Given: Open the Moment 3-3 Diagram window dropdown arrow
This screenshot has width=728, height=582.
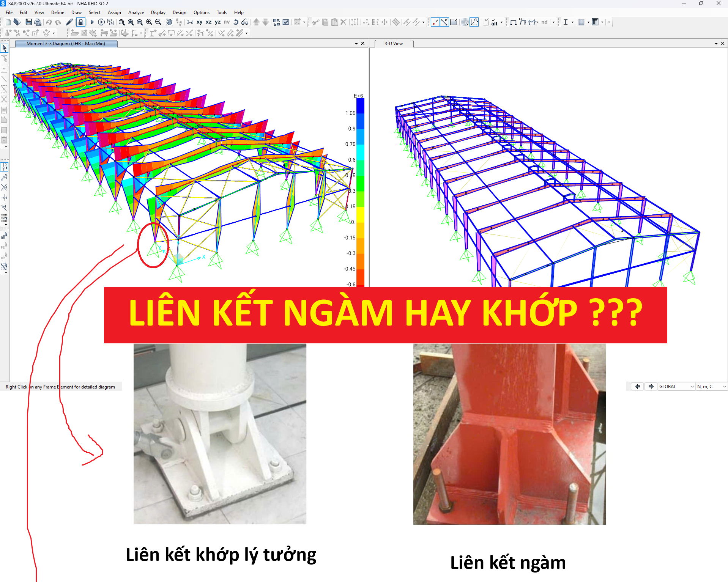Looking at the screenshot, I should pos(356,43).
